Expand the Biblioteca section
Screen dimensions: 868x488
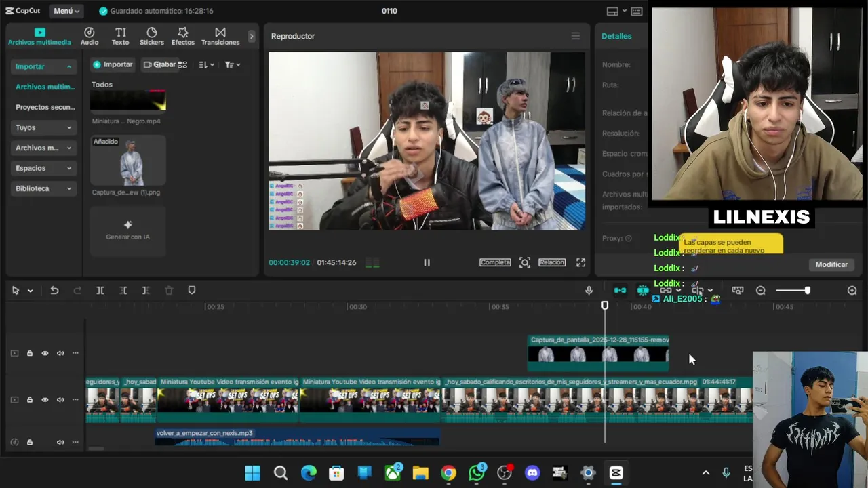pyautogui.click(x=44, y=188)
